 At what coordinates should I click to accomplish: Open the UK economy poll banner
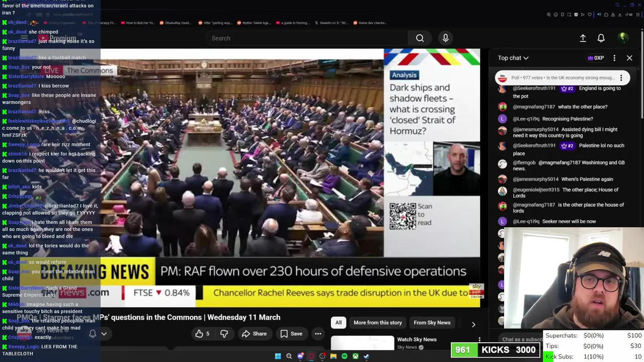[561, 78]
